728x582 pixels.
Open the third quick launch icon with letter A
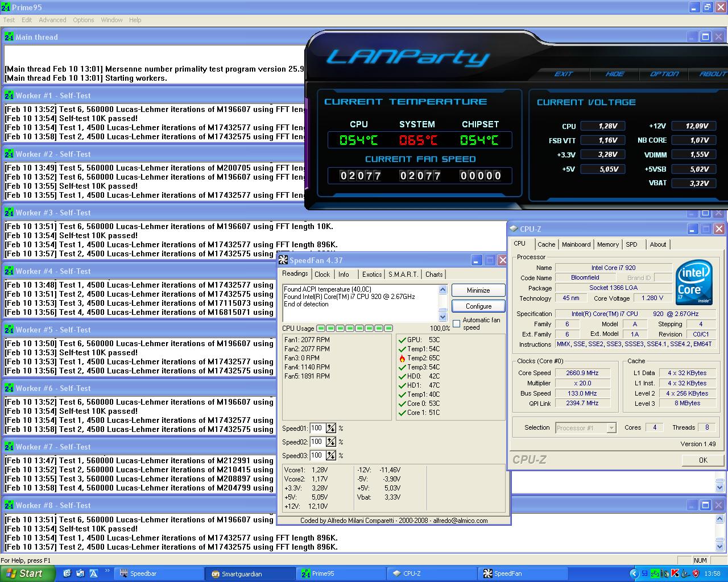tap(93, 573)
